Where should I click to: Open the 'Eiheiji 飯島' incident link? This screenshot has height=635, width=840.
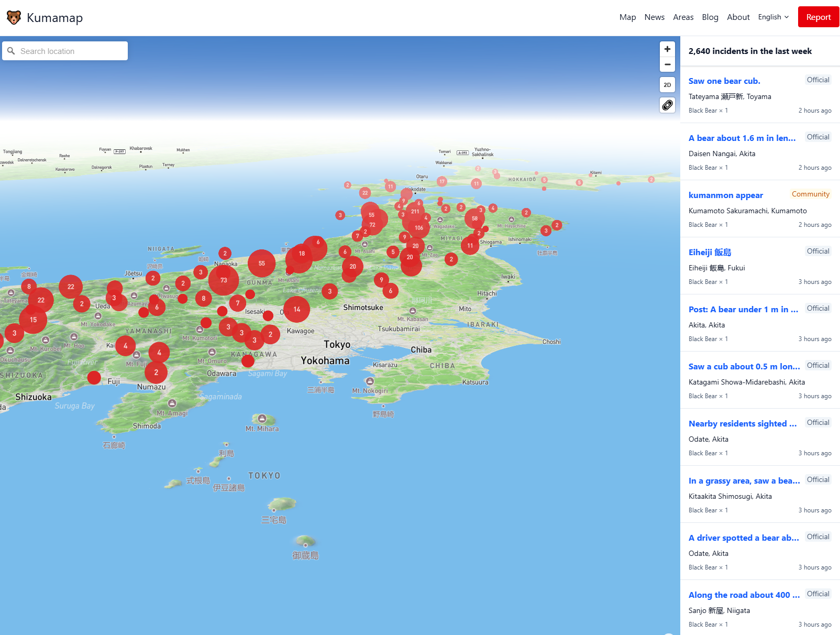tap(710, 253)
